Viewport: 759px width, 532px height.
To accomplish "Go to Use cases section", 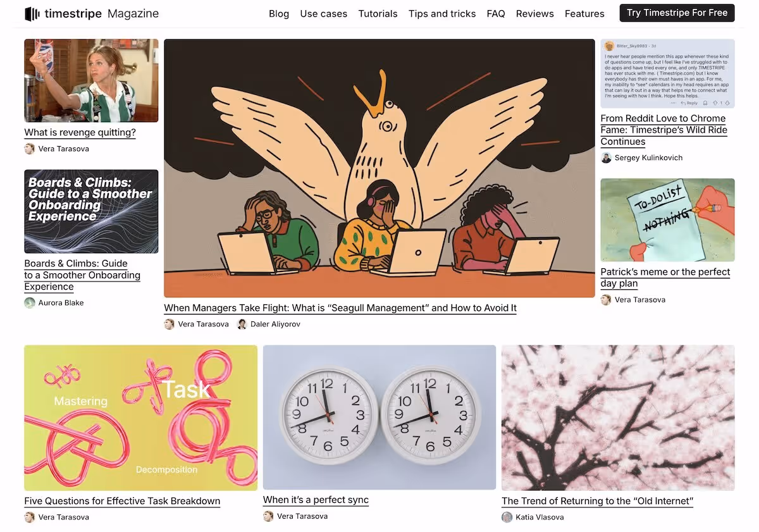I will (x=323, y=13).
